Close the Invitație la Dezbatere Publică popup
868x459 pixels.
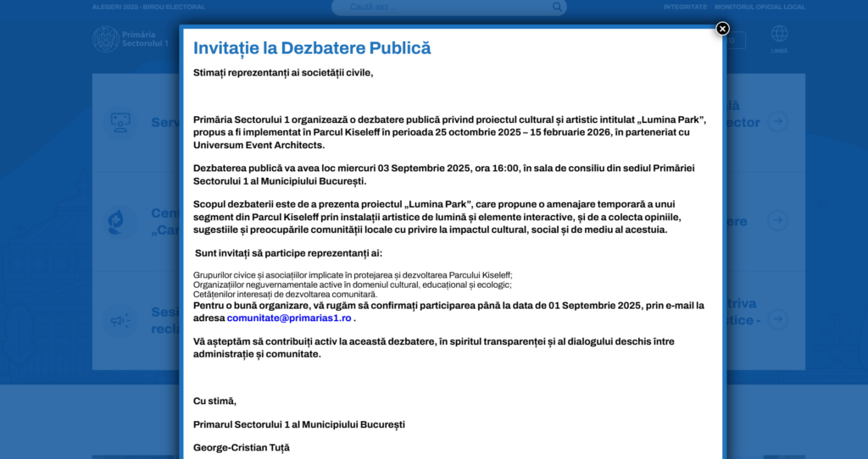tap(722, 29)
